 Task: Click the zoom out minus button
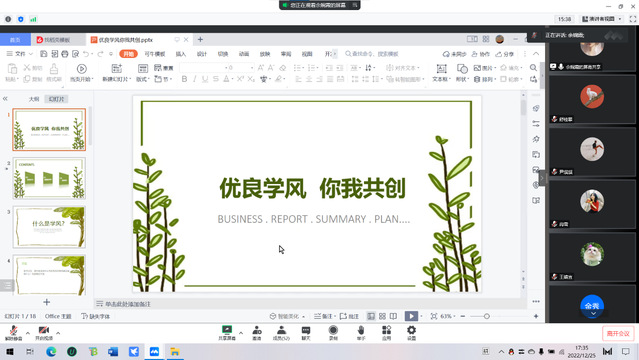point(463,316)
